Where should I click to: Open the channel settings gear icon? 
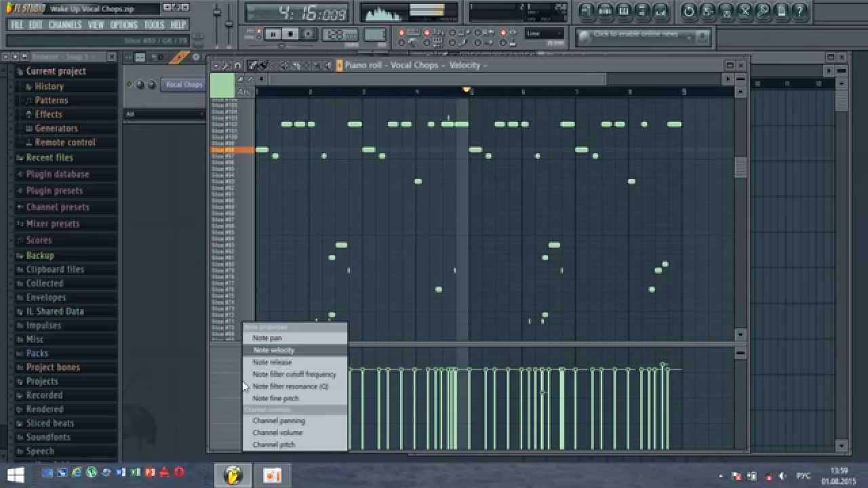(196, 58)
